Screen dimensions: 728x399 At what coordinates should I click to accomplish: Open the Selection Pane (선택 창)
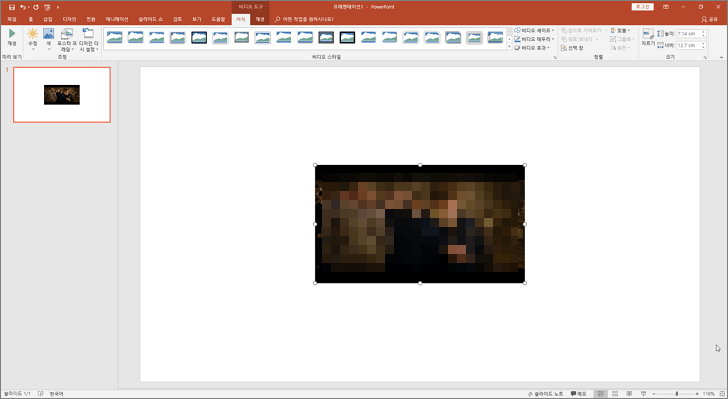[572, 48]
